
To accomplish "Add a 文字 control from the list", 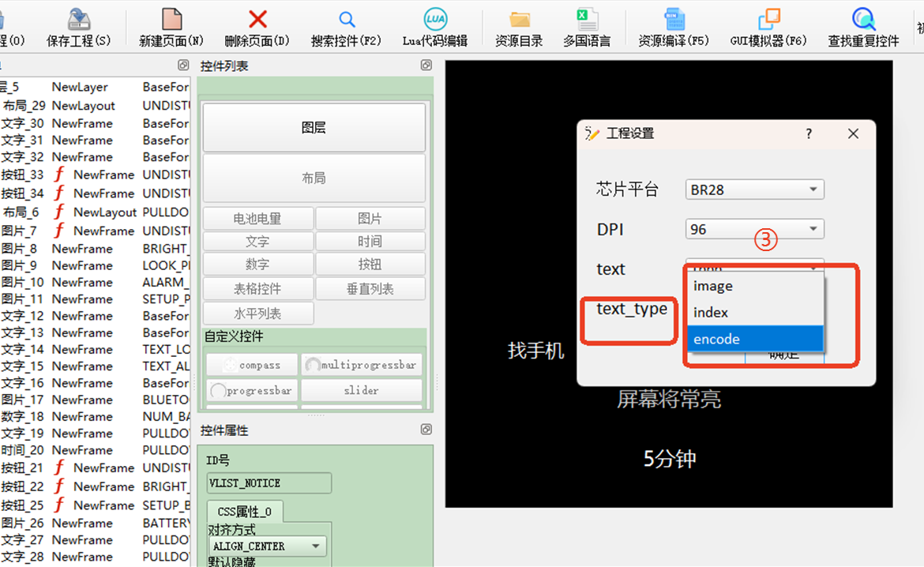I will click(258, 242).
